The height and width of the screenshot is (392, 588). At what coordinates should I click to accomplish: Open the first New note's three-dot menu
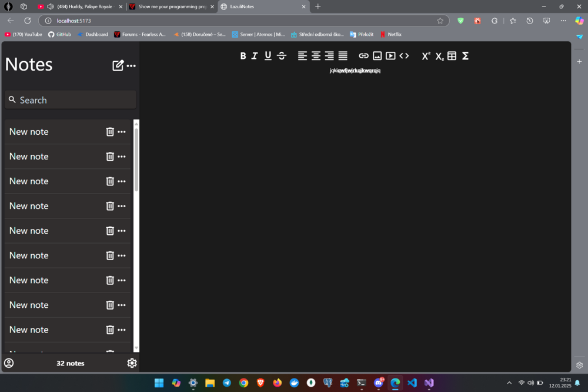coord(122,132)
